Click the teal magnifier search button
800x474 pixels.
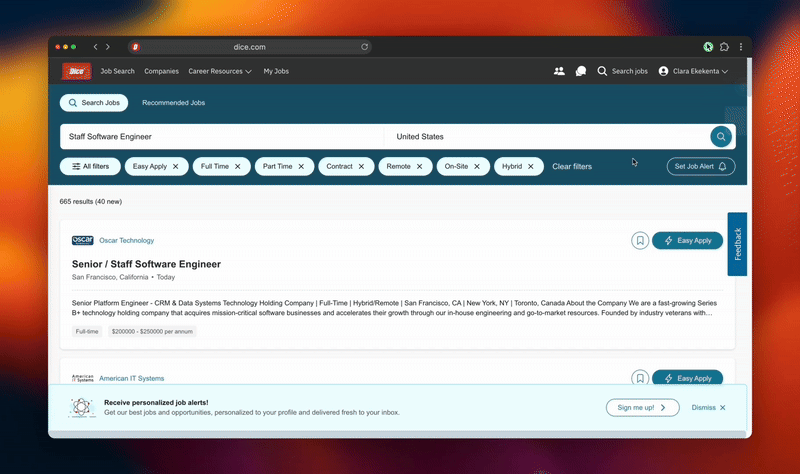pos(720,137)
